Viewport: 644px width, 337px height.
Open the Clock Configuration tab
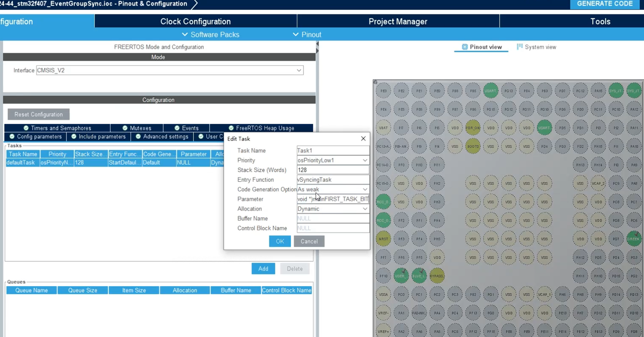(x=196, y=21)
